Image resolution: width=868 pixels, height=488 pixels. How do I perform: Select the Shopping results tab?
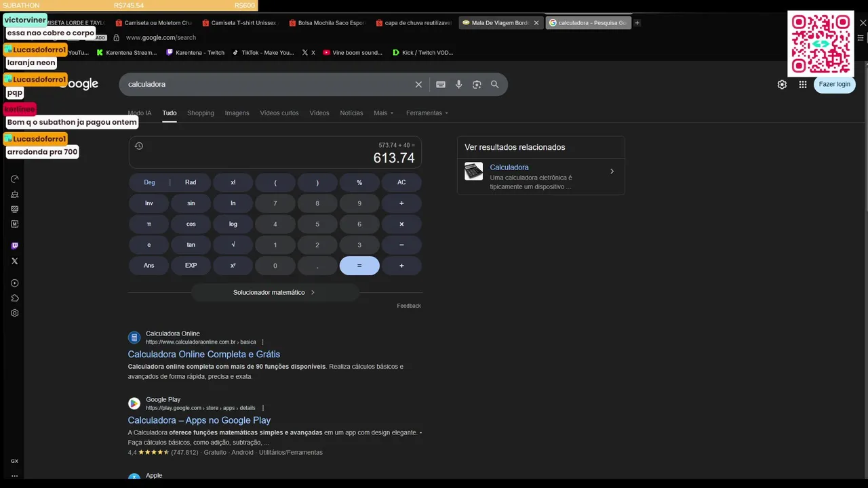tap(201, 113)
